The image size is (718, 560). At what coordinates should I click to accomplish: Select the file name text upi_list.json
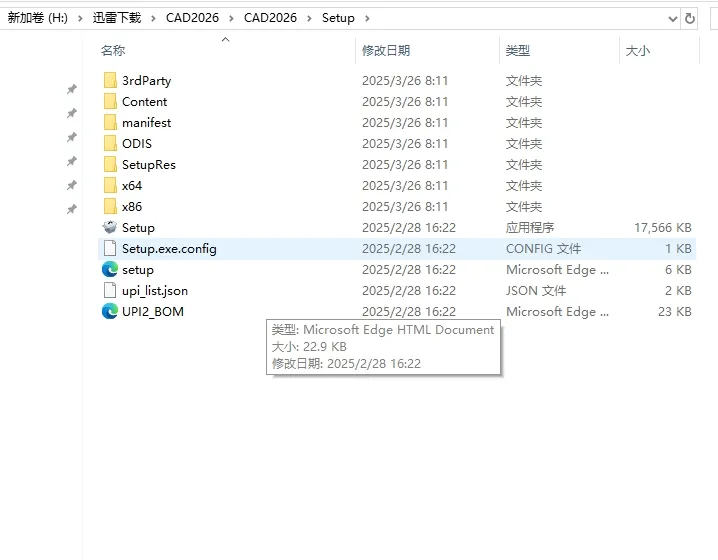tap(155, 291)
